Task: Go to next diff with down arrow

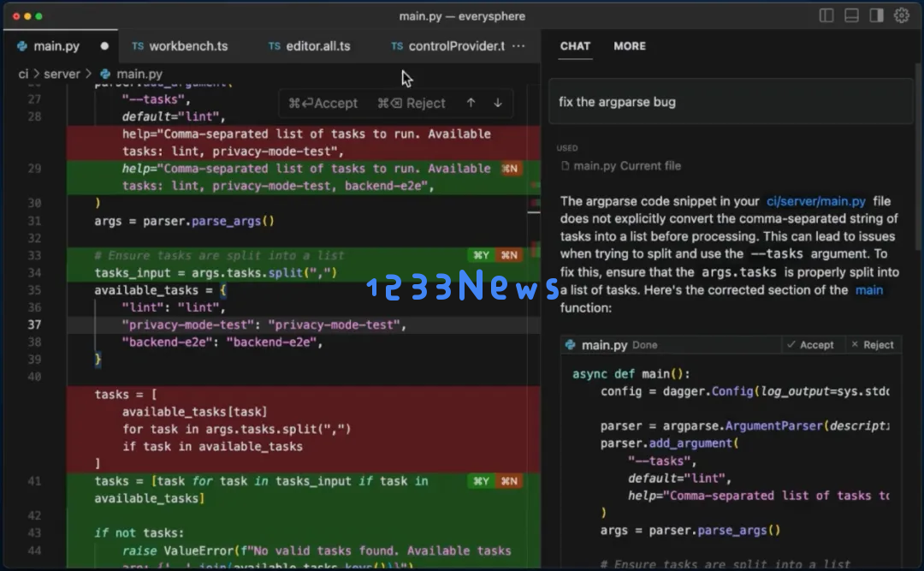Action: click(x=498, y=103)
